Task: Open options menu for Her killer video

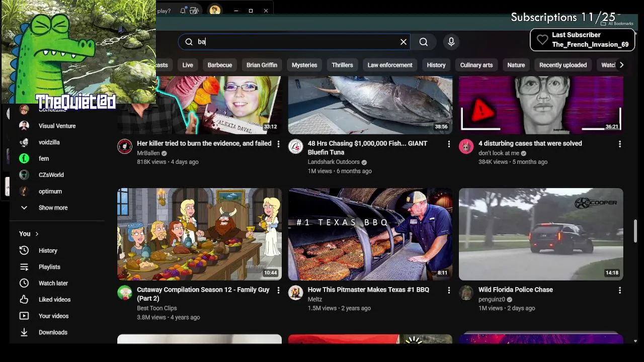Action: 278,144
